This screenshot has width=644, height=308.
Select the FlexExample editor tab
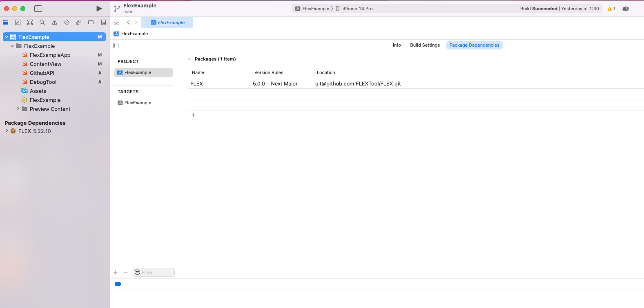(x=167, y=22)
